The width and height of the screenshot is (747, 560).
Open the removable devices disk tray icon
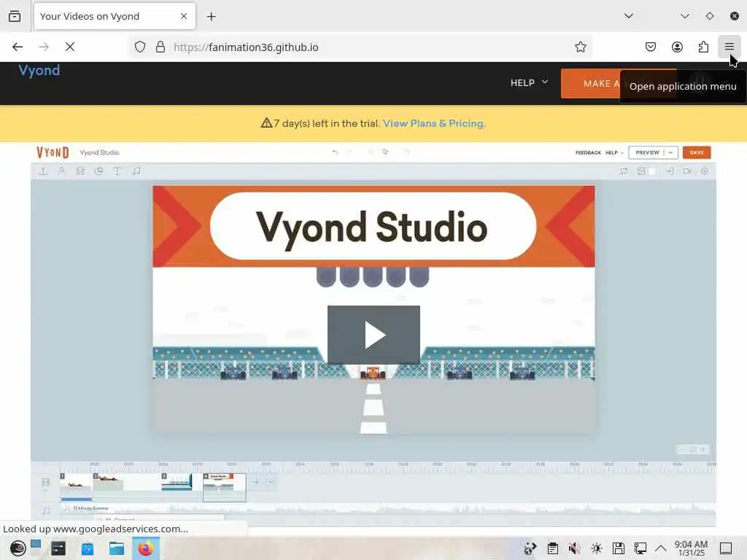click(x=619, y=548)
